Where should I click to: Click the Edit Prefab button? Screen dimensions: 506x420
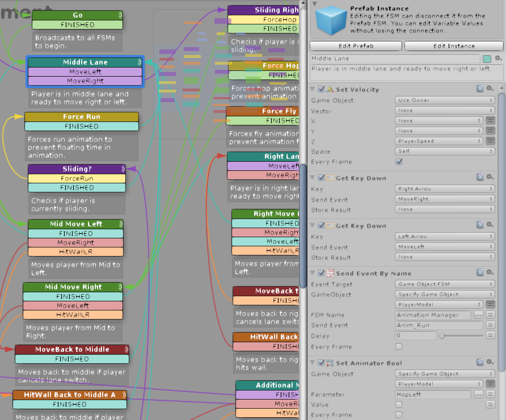[356, 46]
